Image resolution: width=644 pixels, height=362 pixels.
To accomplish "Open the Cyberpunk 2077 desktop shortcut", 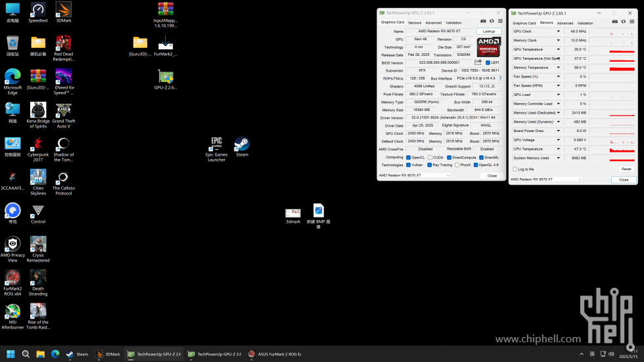I will coord(38,149).
